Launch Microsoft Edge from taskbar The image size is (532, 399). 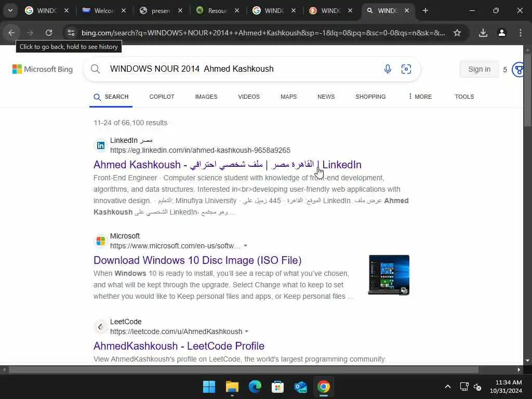click(255, 387)
